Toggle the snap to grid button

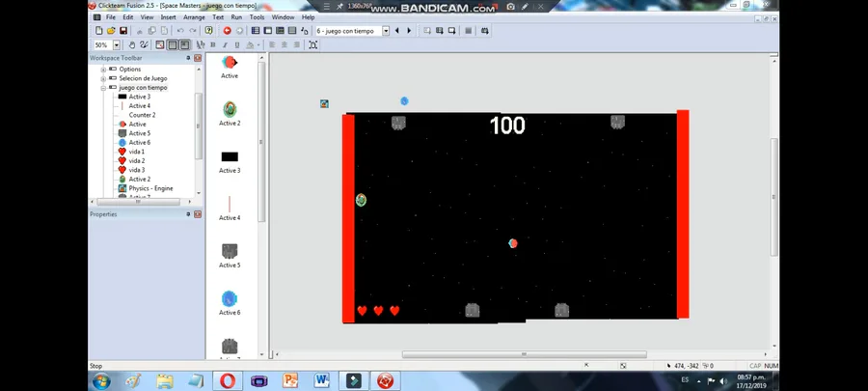point(184,44)
